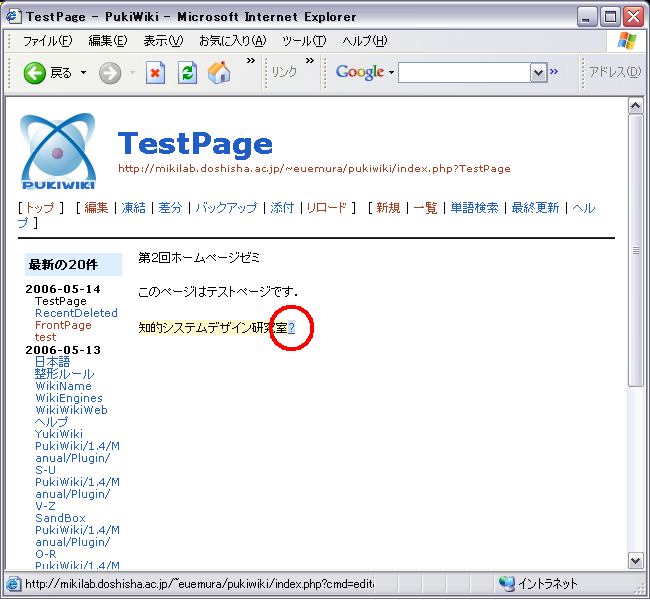Open WikiEngines in the sidebar
This screenshot has width=650, height=600.
click(x=69, y=398)
